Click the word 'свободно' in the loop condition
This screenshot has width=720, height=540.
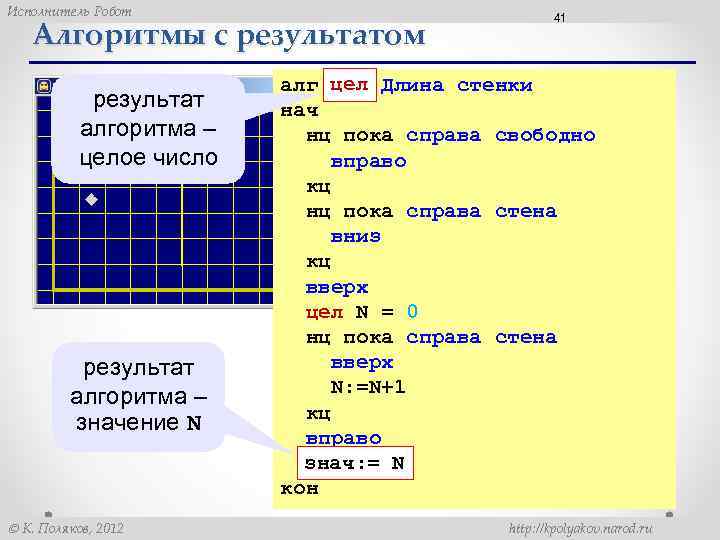545,136
